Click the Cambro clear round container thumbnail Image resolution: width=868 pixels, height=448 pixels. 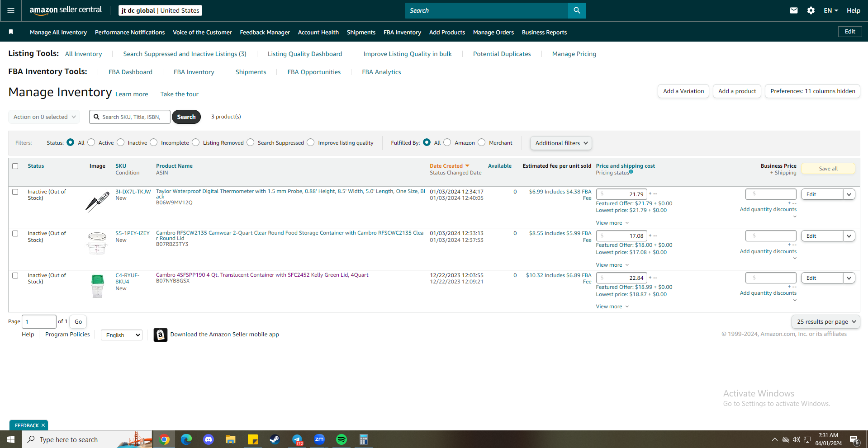pyautogui.click(x=97, y=243)
